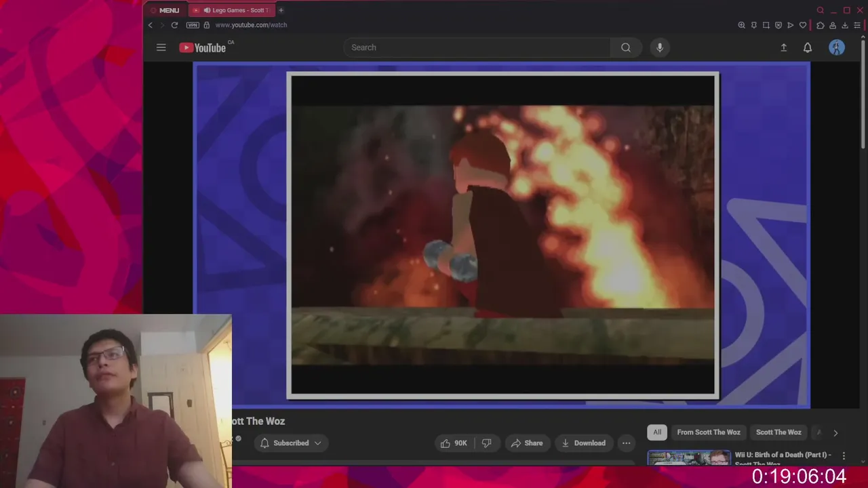Click the video player to pause

coord(502,235)
